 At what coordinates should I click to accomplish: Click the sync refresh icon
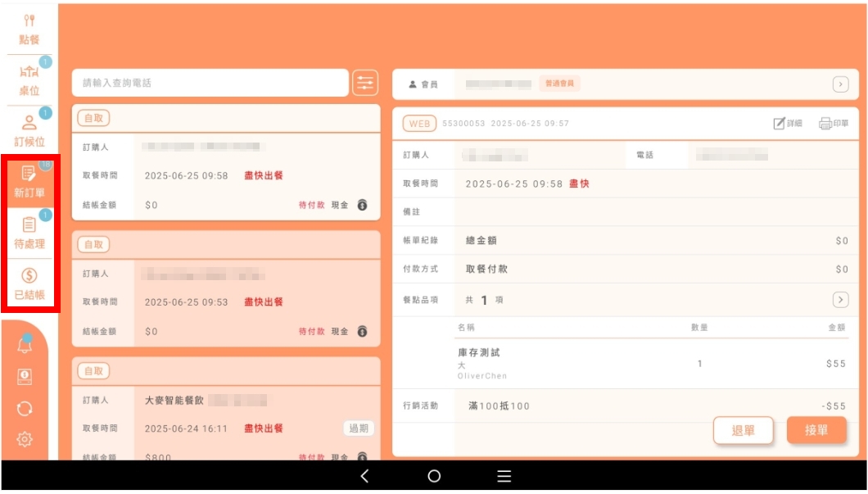(25, 408)
